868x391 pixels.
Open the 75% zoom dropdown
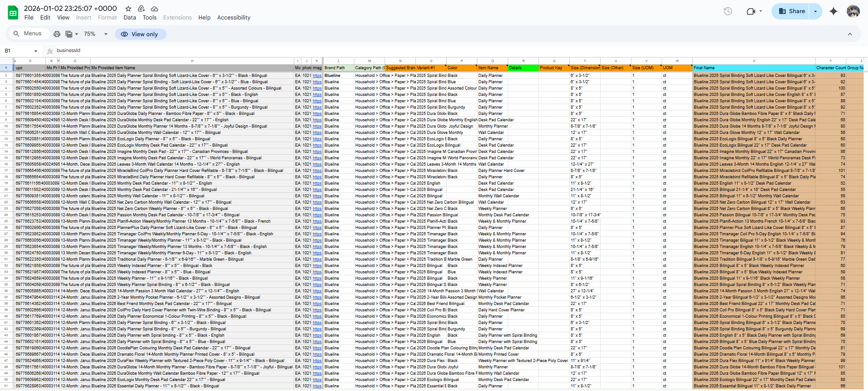pyautogui.click(x=96, y=34)
